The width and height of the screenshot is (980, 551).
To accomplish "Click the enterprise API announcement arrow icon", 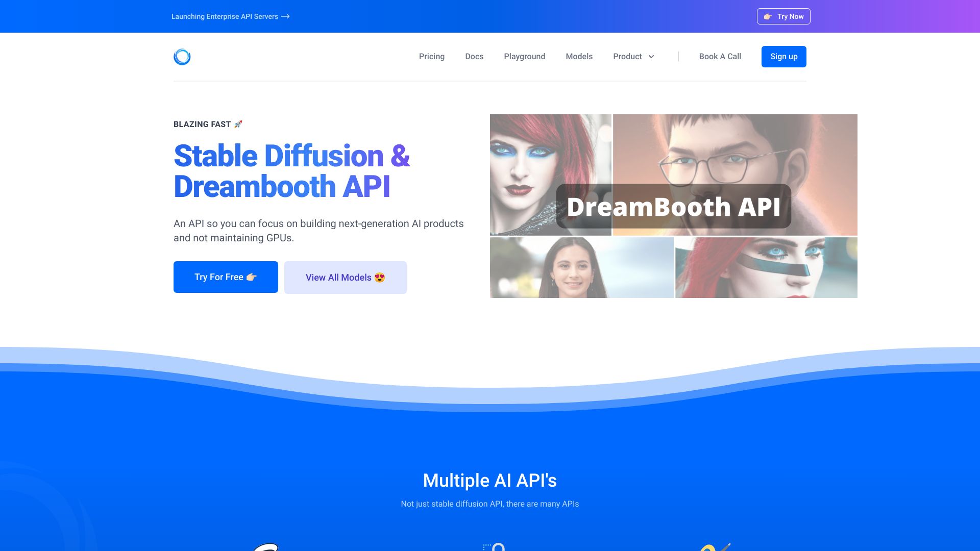I will click(x=285, y=16).
